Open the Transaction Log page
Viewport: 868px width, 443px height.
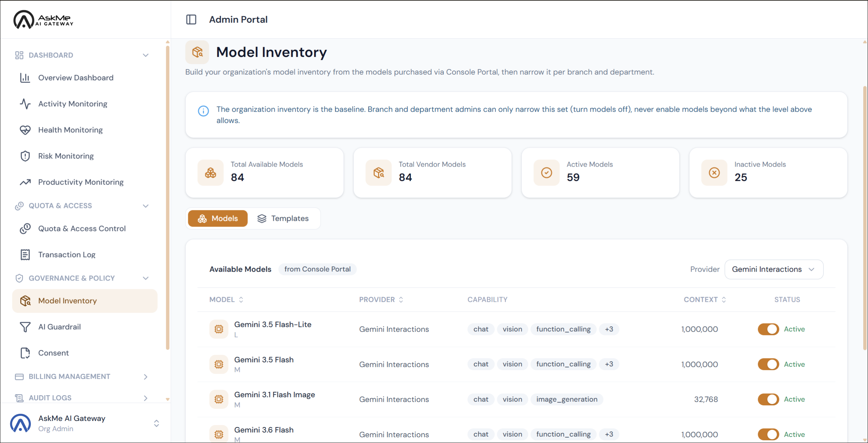(85, 255)
